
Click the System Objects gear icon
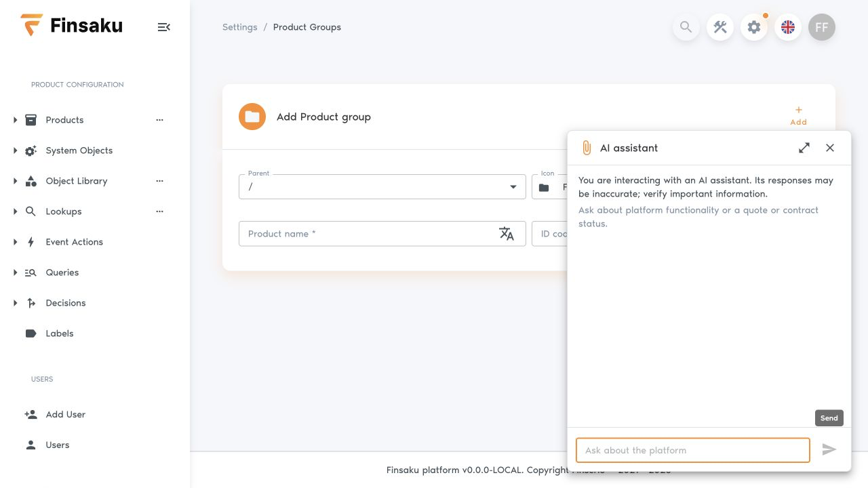31,150
